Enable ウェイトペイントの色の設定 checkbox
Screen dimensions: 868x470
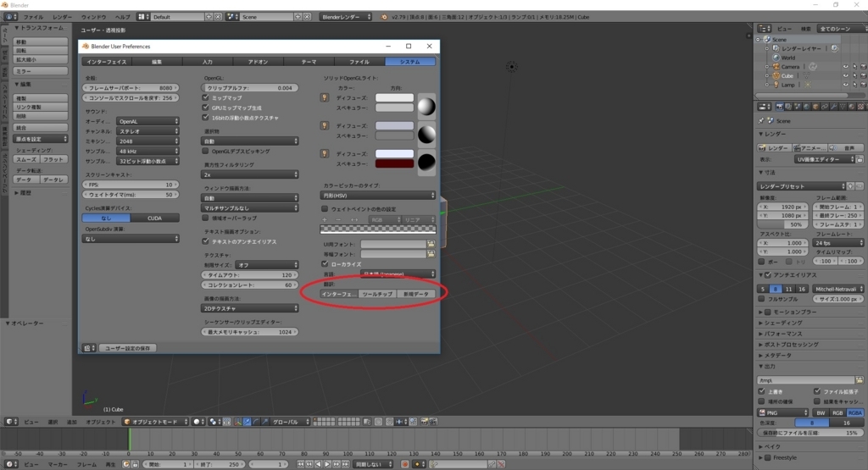[x=325, y=209]
